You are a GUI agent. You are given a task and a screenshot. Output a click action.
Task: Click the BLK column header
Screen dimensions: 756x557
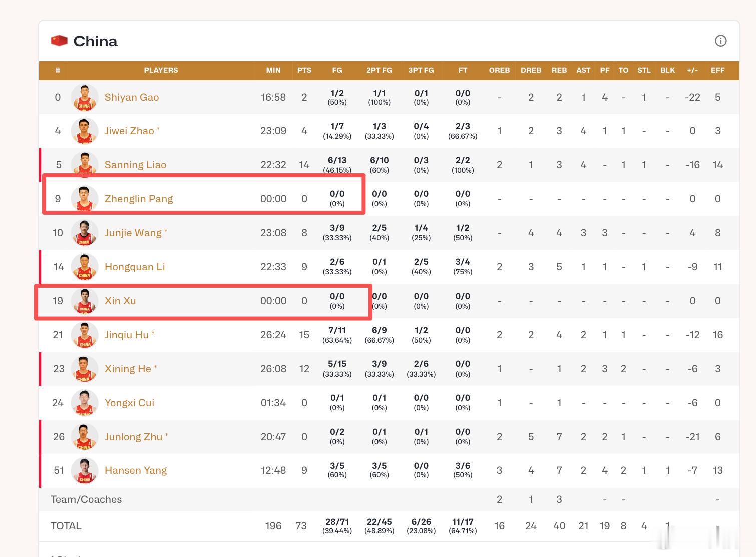pyautogui.click(x=668, y=70)
